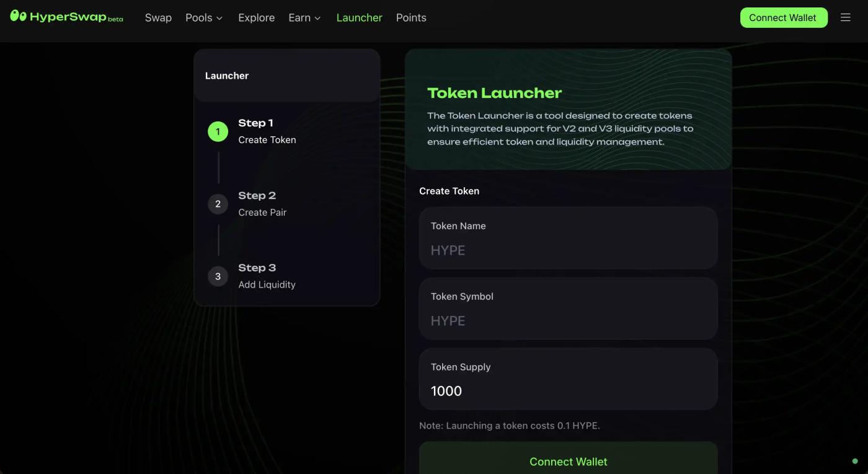This screenshot has width=868, height=474.
Task: Select the Create Pair step label
Action: click(262, 212)
